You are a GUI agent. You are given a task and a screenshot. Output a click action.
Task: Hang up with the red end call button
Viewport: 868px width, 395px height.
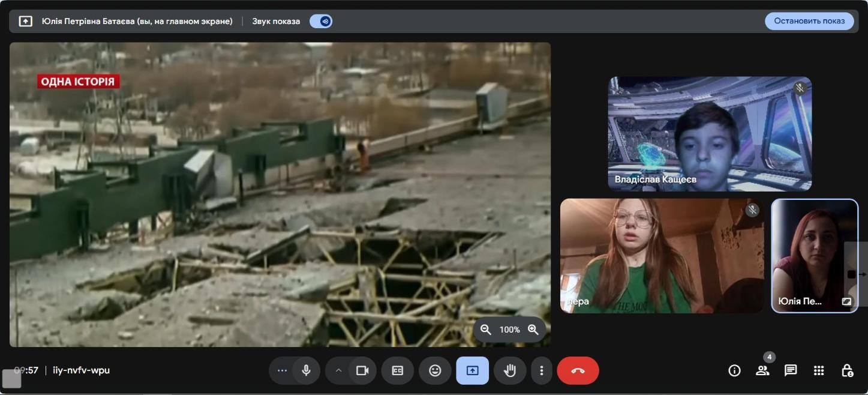pyautogui.click(x=578, y=370)
